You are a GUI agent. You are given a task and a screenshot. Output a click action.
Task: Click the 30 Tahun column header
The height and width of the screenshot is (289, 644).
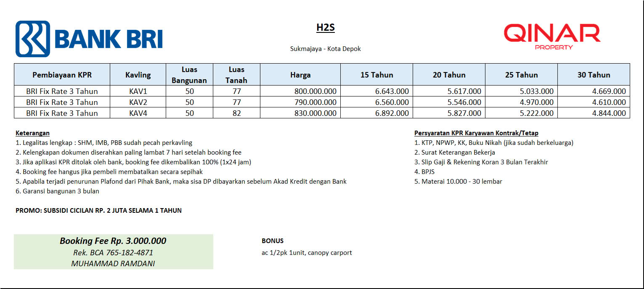point(594,75)
